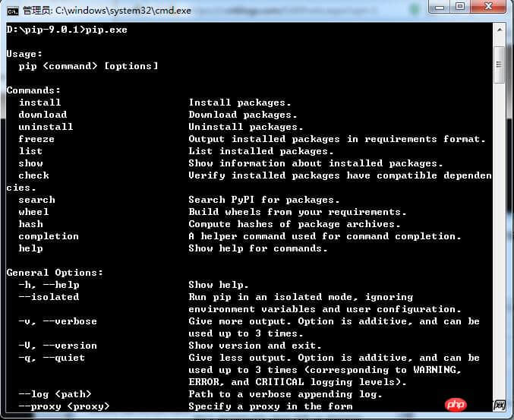Click 'Path to a verbose appending log.'
The height and width of the screenshot is (420, 514).
pyautogui.click(x=285, y=394)
